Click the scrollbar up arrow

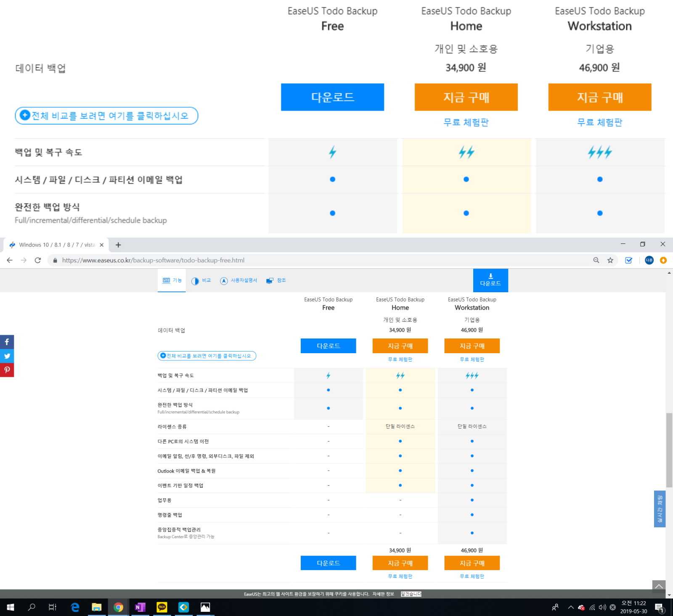tap(669, 273)
